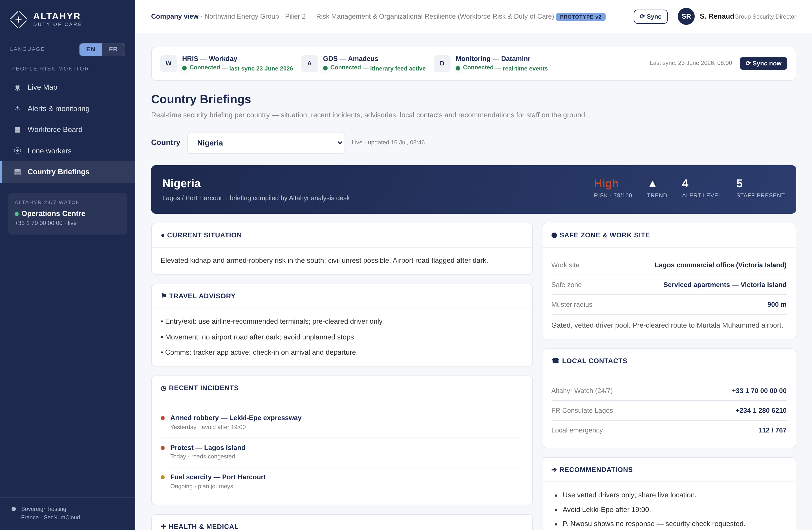Click the Travel Advisory flag icon
The height and width of the screenshot is (530, 812).
(x=164, y=296)
